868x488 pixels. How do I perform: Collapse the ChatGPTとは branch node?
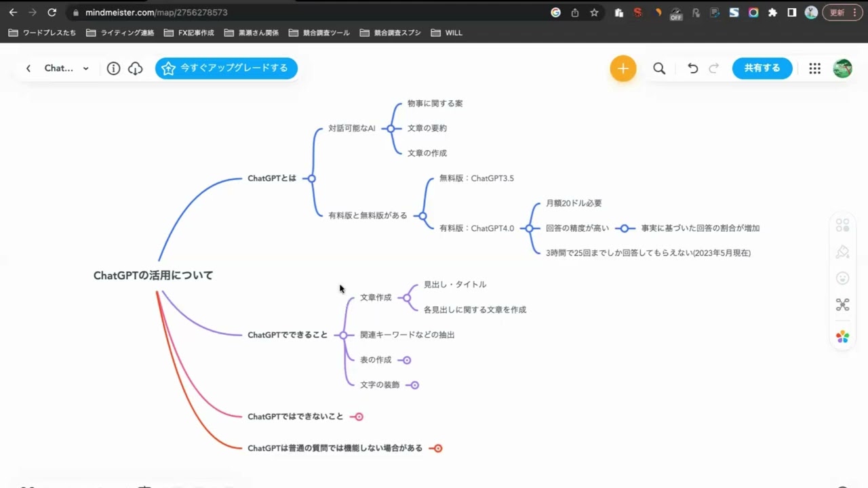311,178
